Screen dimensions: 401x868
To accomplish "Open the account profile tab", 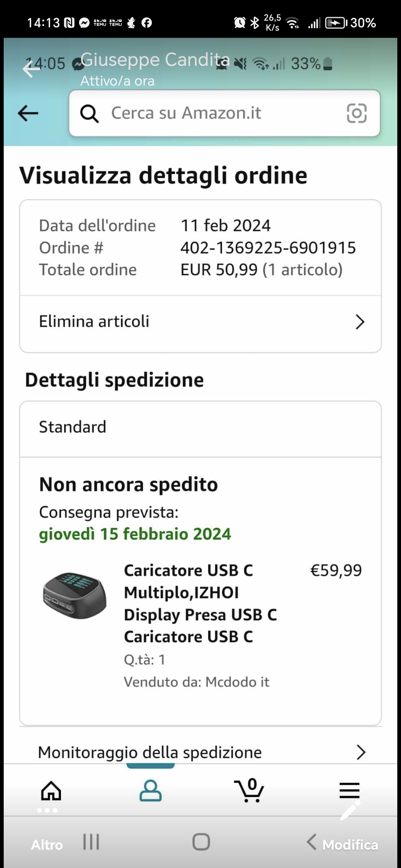I will tap(150, 791).
